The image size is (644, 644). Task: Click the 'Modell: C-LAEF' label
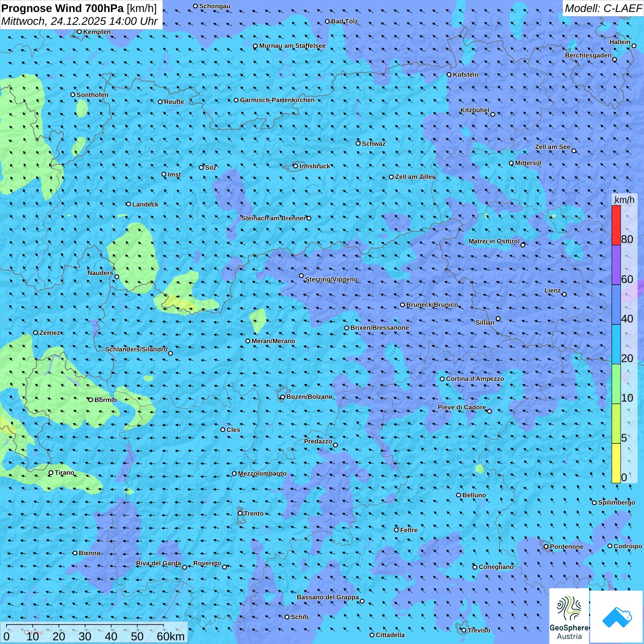(603, 8)
